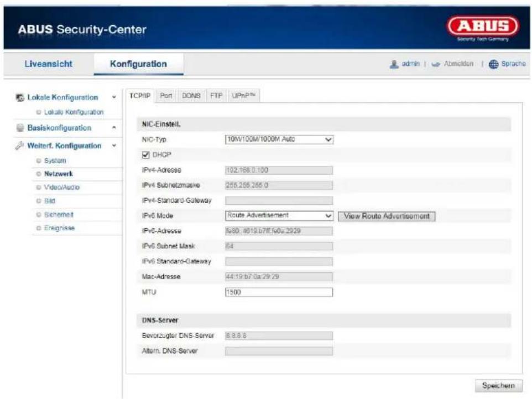Select the Konfiguration tab
Viewport: 532px width, 399px height.
138,64
